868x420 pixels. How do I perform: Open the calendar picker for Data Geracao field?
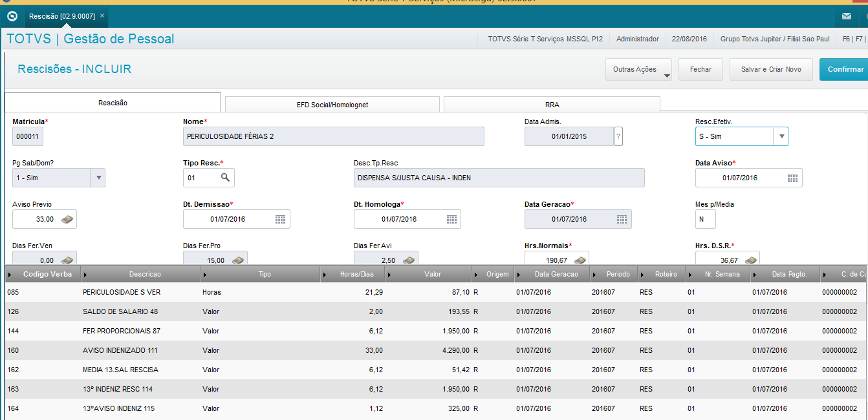(622, 219)
